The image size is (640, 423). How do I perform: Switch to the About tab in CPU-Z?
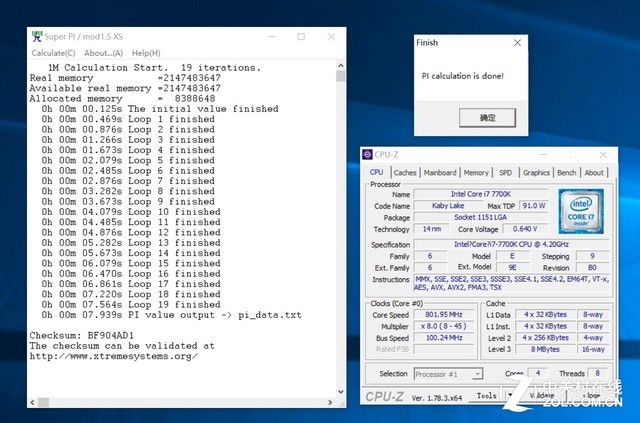coord(594,173)
